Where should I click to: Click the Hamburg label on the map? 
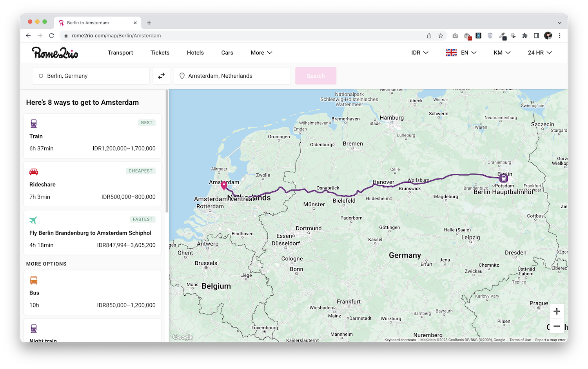pyautogui.click(x=392, y=118)
